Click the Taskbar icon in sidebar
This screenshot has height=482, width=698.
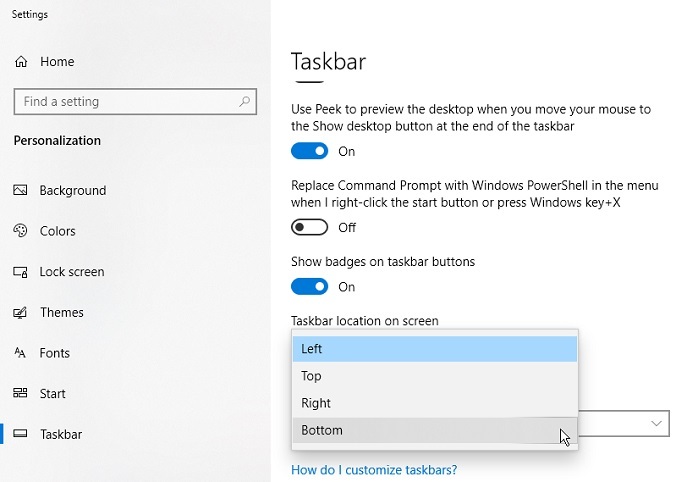pyautogui.click(x=20, y=433)
